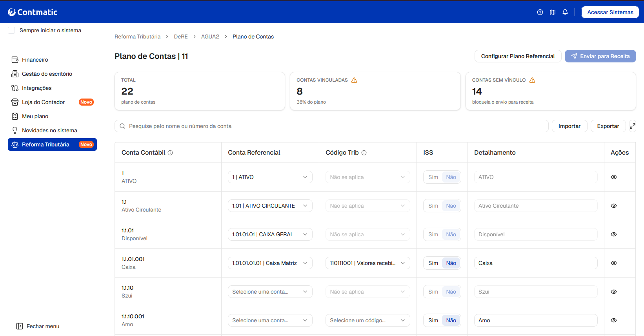Image resolution: width=644 pixels, height=336 pixels.
Task: Click info icon beside Conta Contábil header
Action: coord(170,153)
